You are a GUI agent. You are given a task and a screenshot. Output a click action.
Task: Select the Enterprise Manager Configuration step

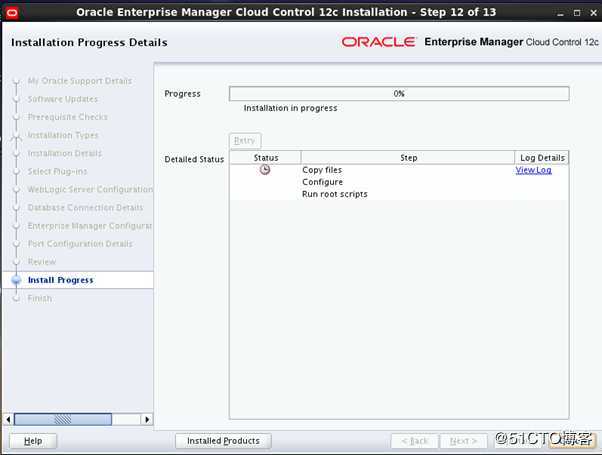coord(90,226)
